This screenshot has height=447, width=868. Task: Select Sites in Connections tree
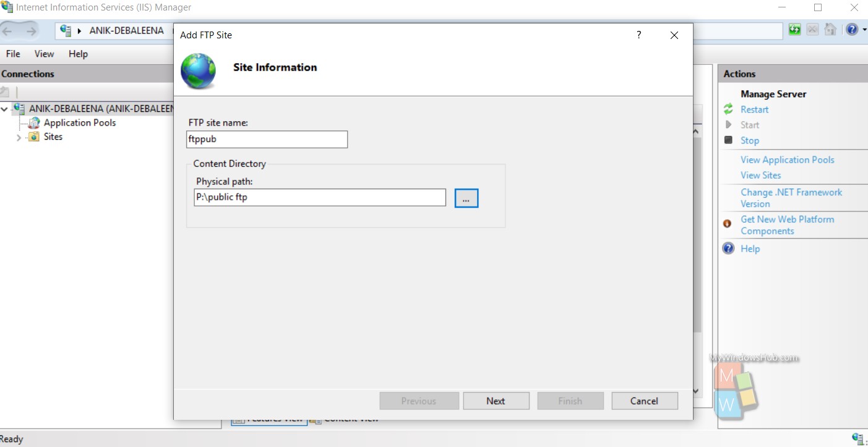click(53, 137)
